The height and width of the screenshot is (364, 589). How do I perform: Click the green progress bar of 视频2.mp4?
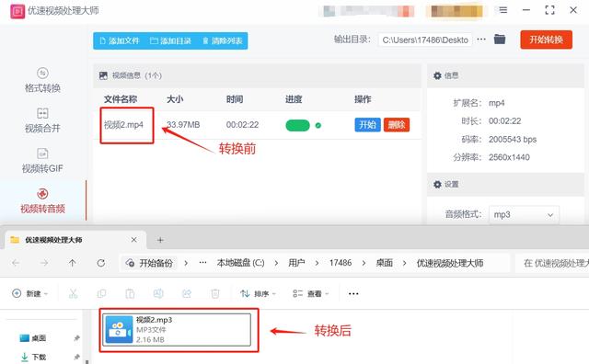pyautogui.click(x=297, y=125)
